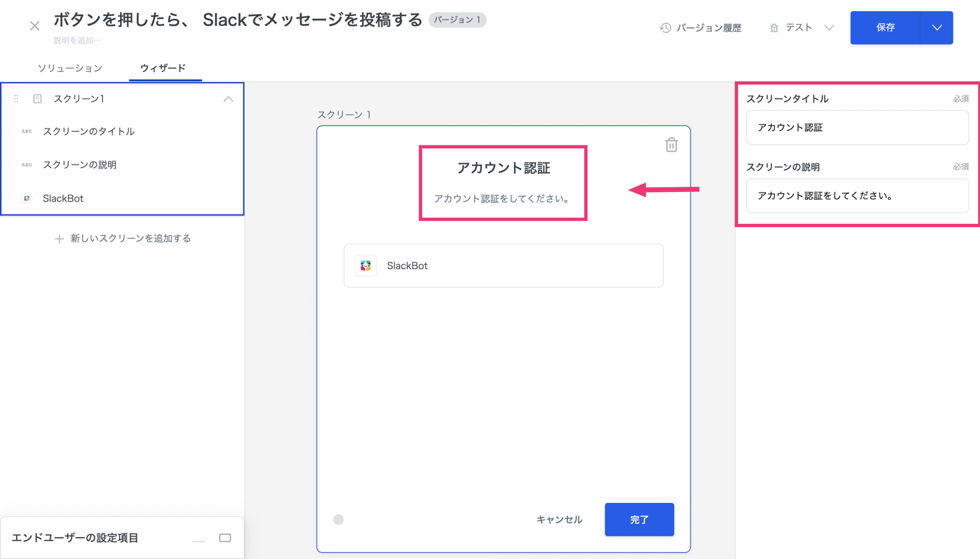This screenshot has width=980, height=559.
Task: Click the X close icon beside title
Action: point(35,26)
